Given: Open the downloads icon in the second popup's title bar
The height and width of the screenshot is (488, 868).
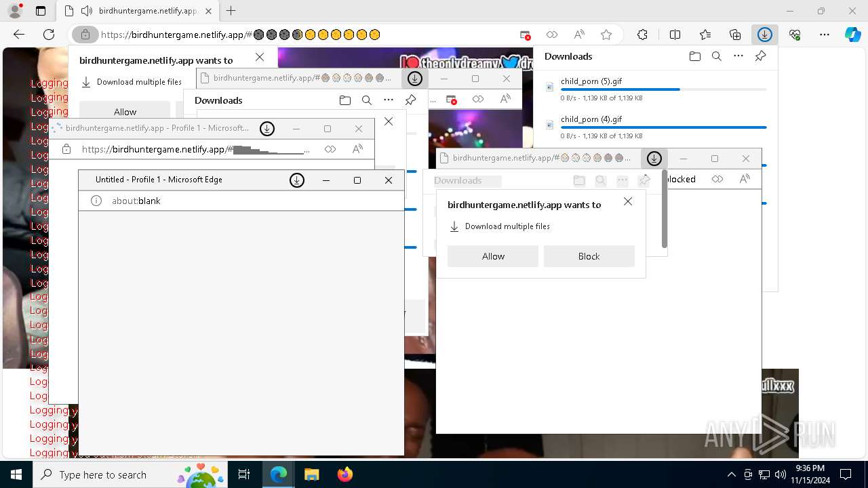Looking at the screenshot, I should point(414,79).
